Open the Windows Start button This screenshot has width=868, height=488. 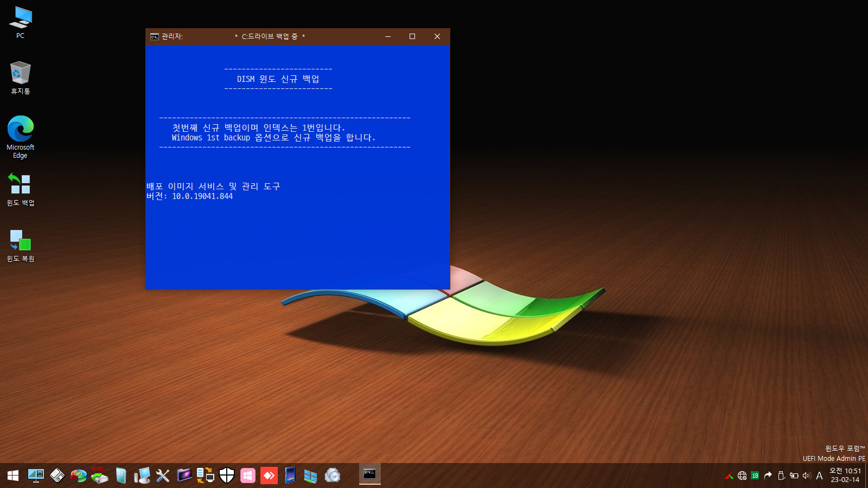(13, 476)
